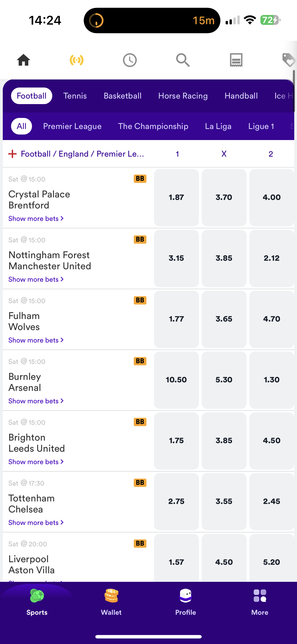This screenshot has width=297, height=644.
Task: Switch to the Tennis sport tab
Action: coord(75,96)
